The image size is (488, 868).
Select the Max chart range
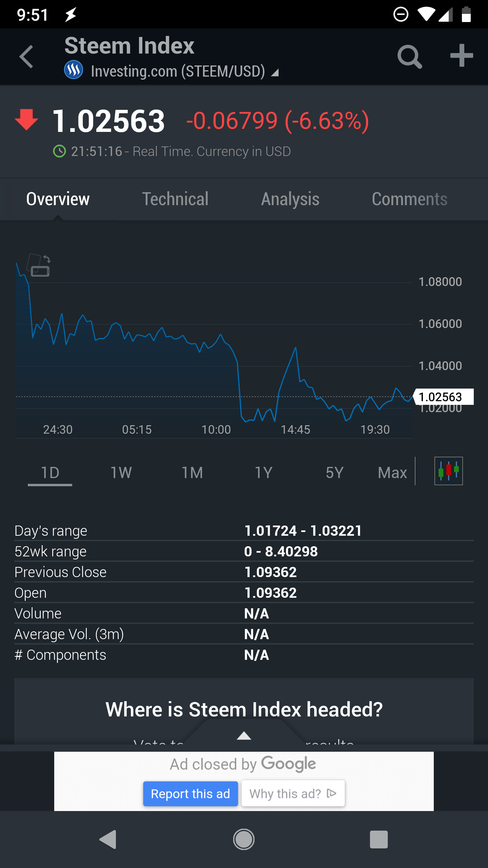[x=392, y=473]
